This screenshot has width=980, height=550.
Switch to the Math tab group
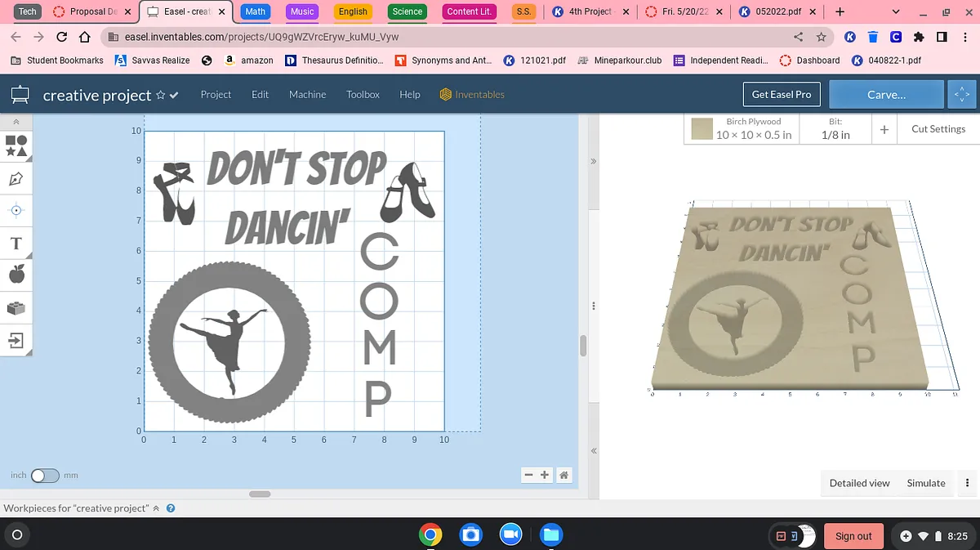[256, 11]
